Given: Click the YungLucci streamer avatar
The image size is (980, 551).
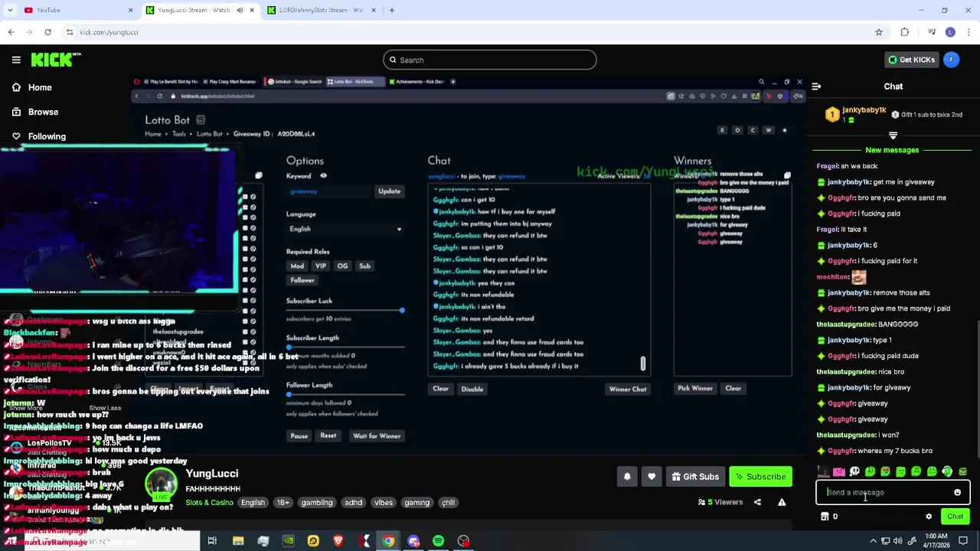Looking at the screenshot, I should coord(161,483).
